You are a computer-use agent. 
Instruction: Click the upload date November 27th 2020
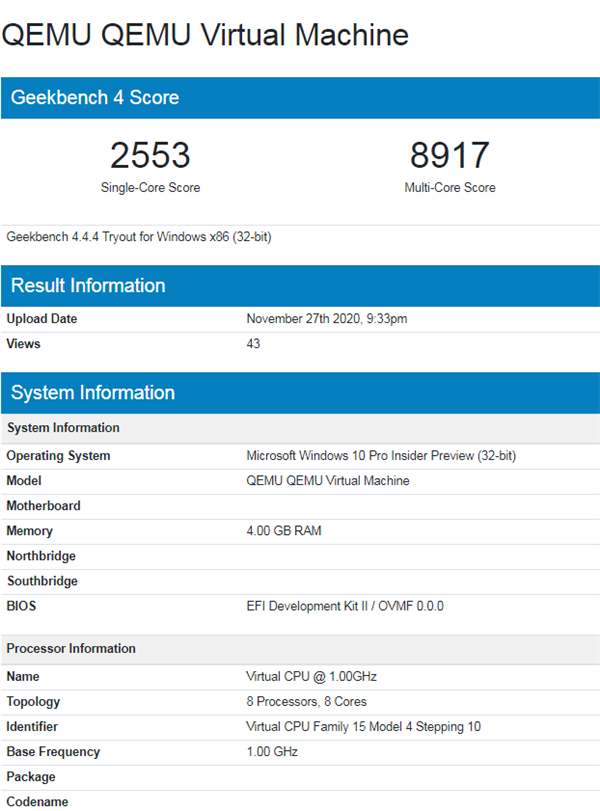pyautogui.click(x=326, y=319)
